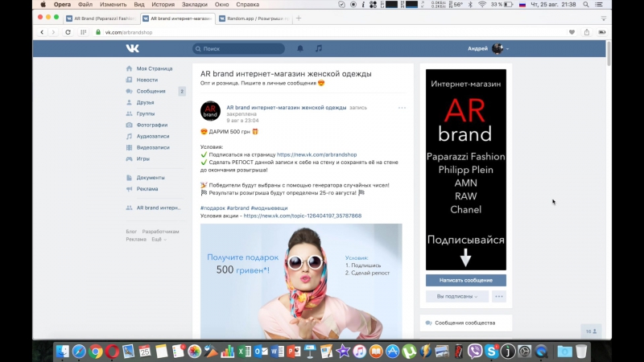Open the music note icon in VK header
644x362 pixels.
pos(319,48)
